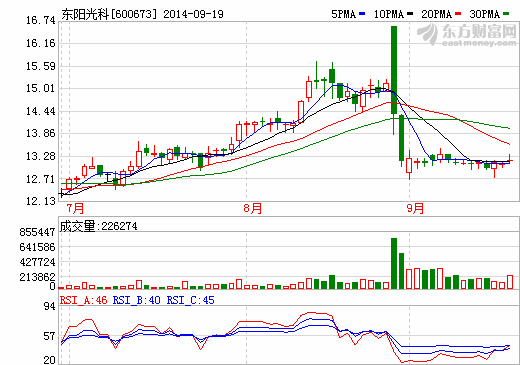Click the eastmoney.com watermark logo
The height and width of the screenshot is (365, 520).
click(x=467, y=35)
